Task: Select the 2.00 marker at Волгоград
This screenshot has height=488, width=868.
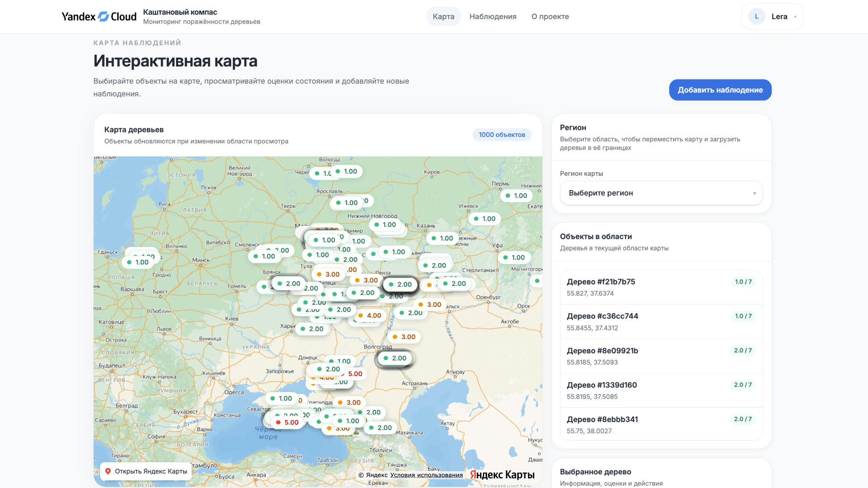Action: [x=395, y=358]
